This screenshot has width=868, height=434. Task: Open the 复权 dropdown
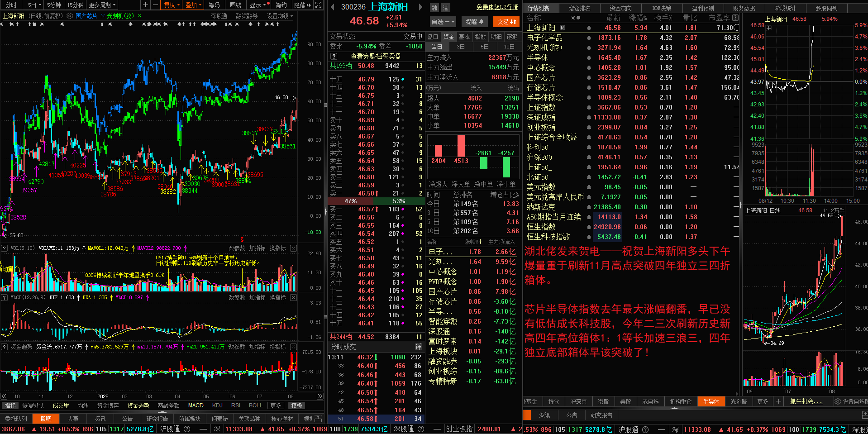coord(172,5)
